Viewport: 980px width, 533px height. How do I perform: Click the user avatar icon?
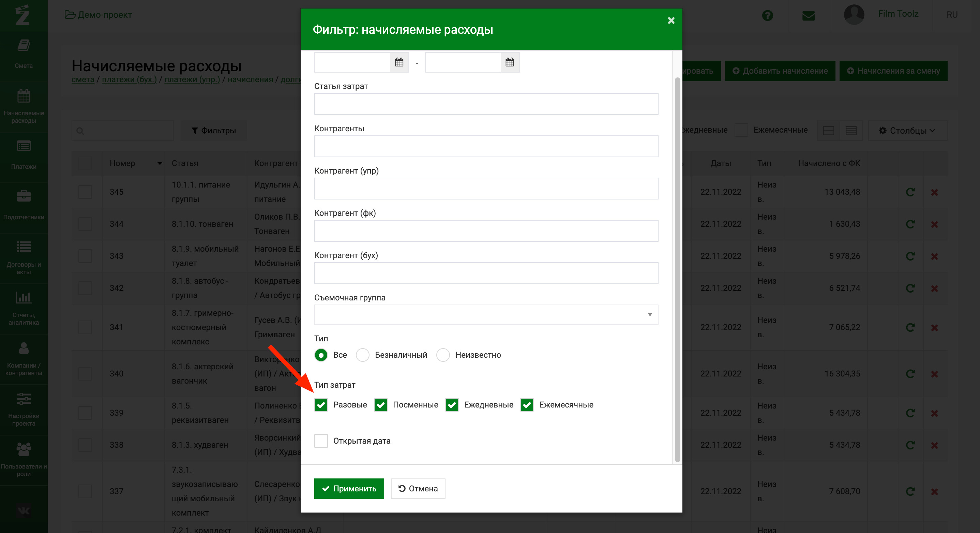coord(854,15)
